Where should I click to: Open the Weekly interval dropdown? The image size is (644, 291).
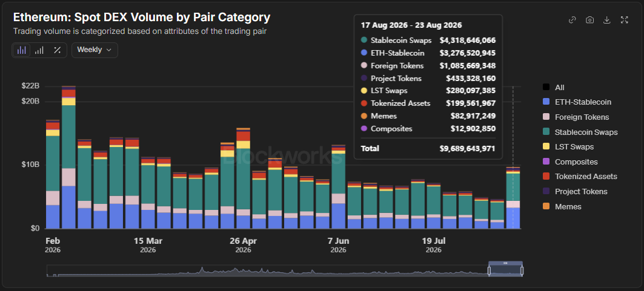95,50
